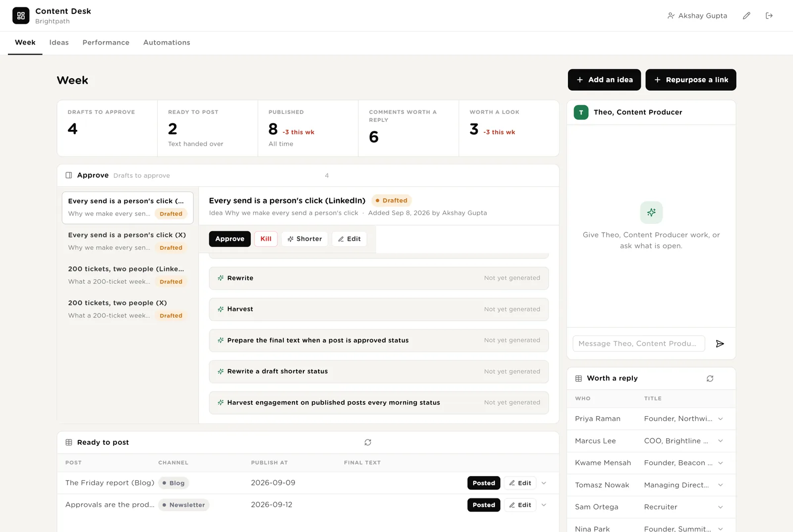Expand 'Rewrite a draft shorter status' row
Screen dimensions: 793x532
pos(379,372)
